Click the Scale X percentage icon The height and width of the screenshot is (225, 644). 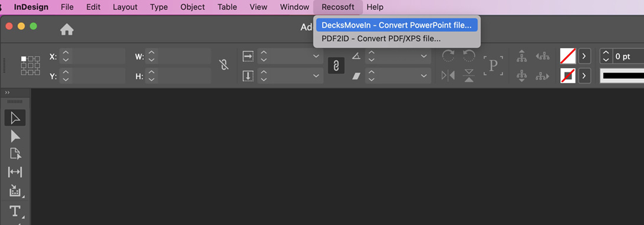[x=248, y=56]
